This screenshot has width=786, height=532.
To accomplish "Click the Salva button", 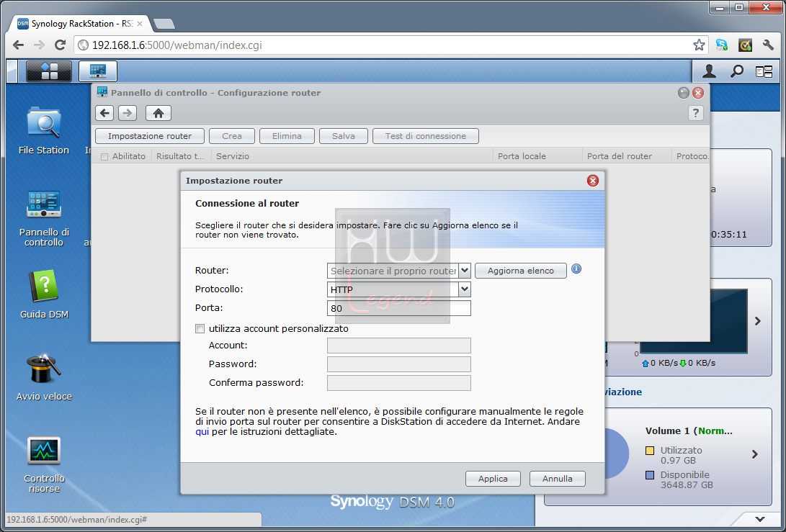I will [344, 136].
